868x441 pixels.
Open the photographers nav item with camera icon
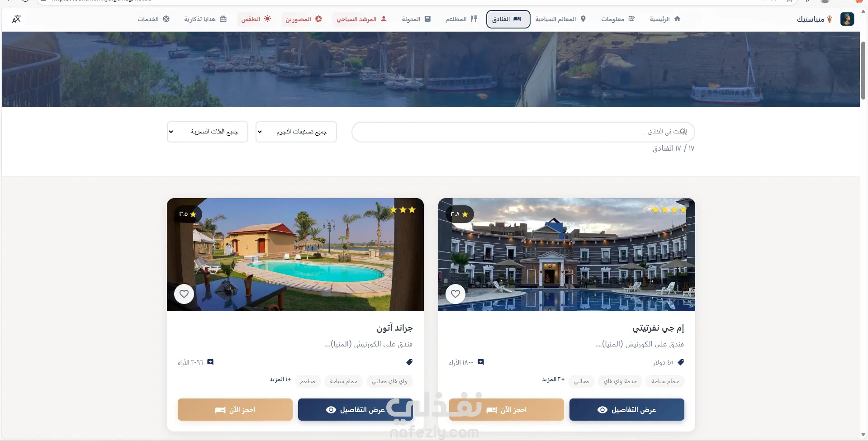[304, 19]
